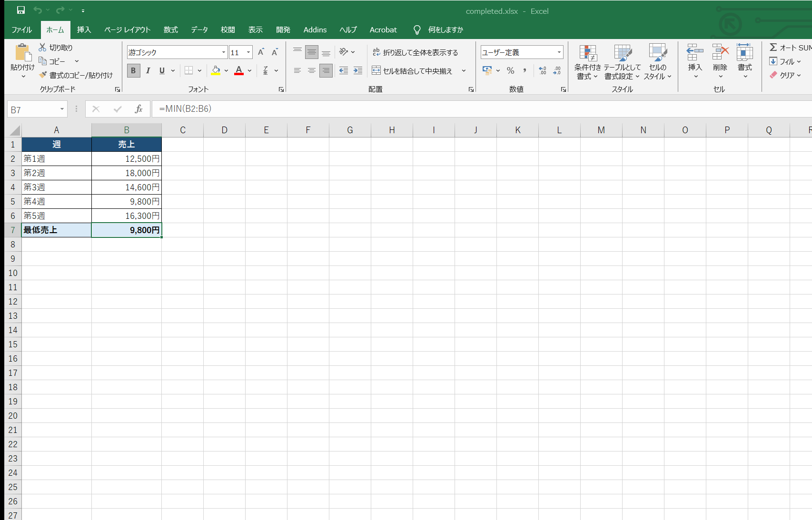Screen dimensions: 812x520
Task: Expand the merge and center dropdown arrow
Action: tap(464, 70)
